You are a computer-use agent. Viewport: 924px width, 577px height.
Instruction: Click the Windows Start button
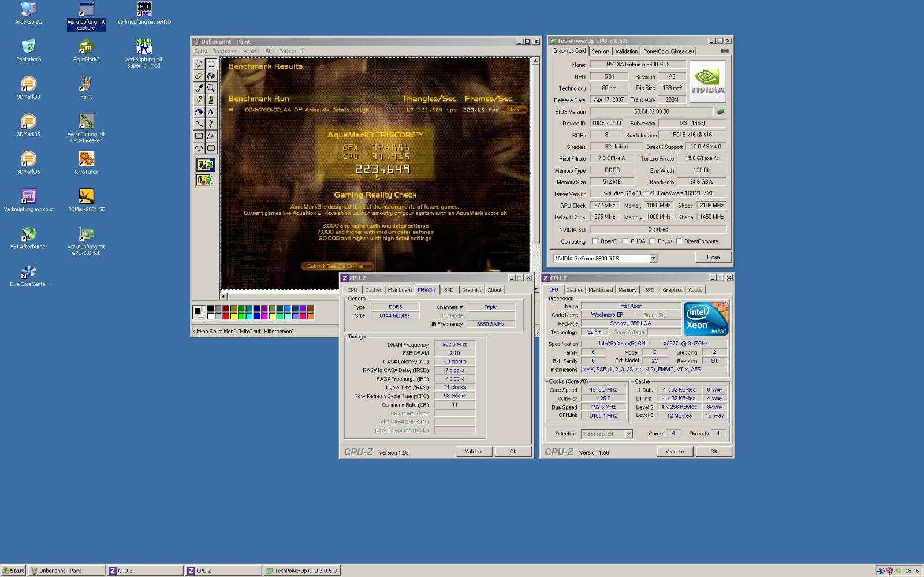pos(13,571)
